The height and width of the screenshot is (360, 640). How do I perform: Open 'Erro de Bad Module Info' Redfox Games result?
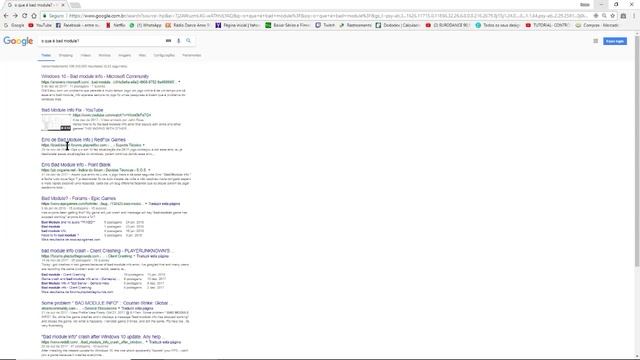pos(83,140)
